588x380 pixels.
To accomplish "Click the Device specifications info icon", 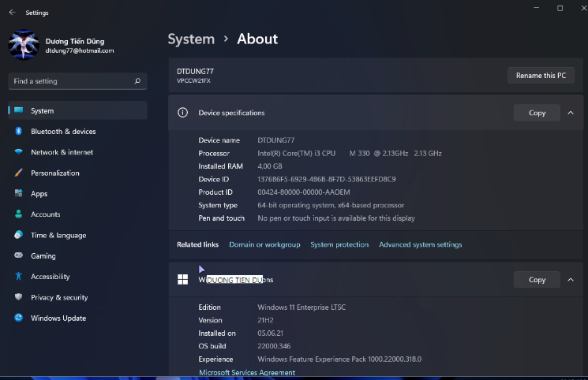I will pyautogui.click(x=182, y=113).
